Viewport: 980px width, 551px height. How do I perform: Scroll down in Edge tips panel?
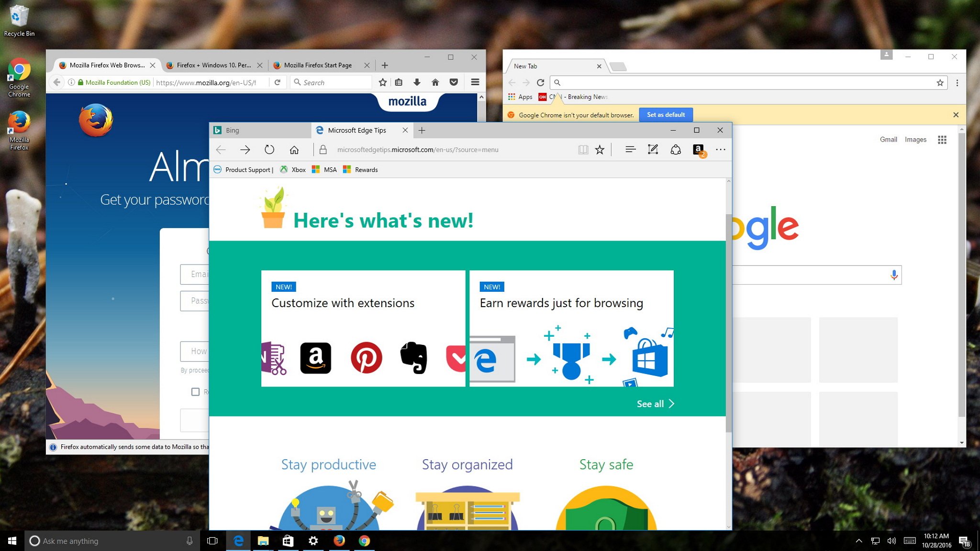pyautogui.click(x=728, y=527)
